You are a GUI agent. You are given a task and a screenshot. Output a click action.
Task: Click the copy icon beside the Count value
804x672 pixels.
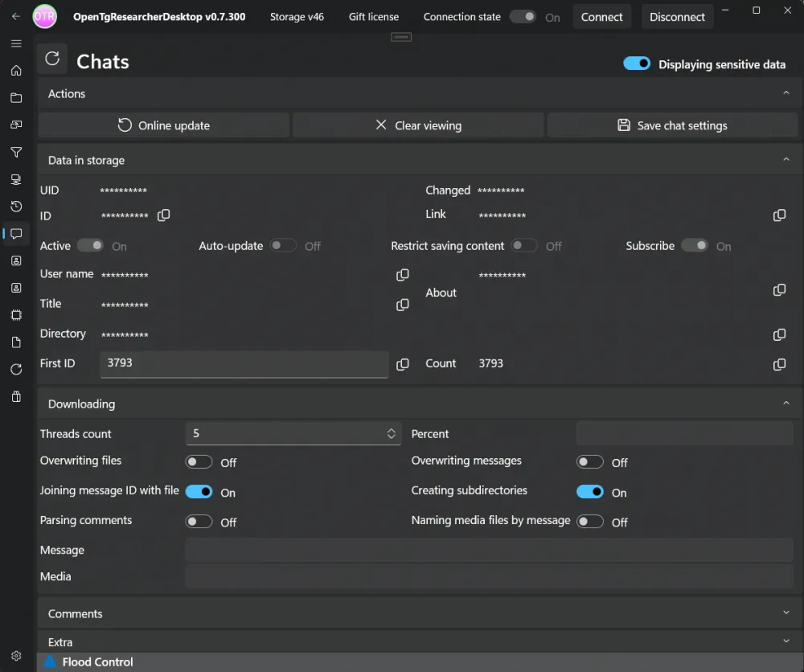click(x=779, y=364)
